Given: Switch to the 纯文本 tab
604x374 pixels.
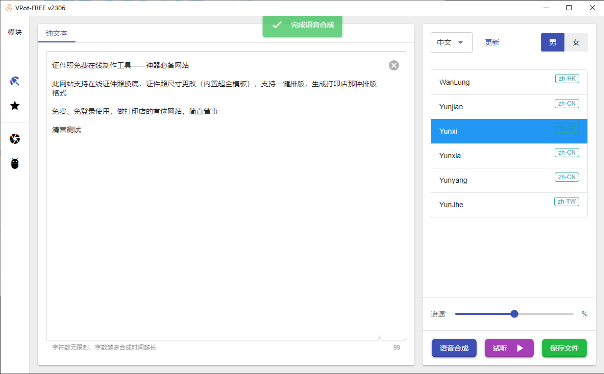Looking at the screenshot, I should click(x=57, y=33).
